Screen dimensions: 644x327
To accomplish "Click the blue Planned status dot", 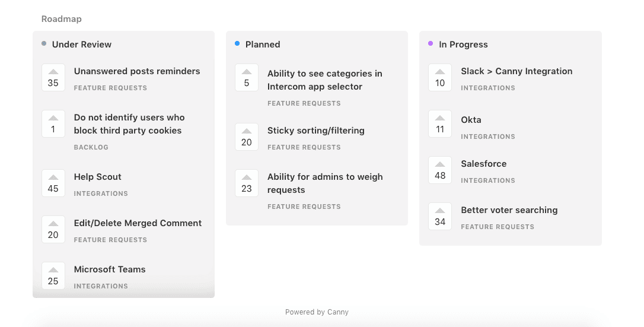I will [x=237, y=43].
